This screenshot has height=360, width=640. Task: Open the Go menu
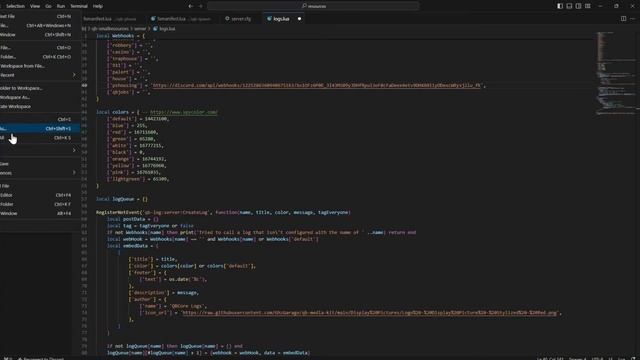(48, 6)
